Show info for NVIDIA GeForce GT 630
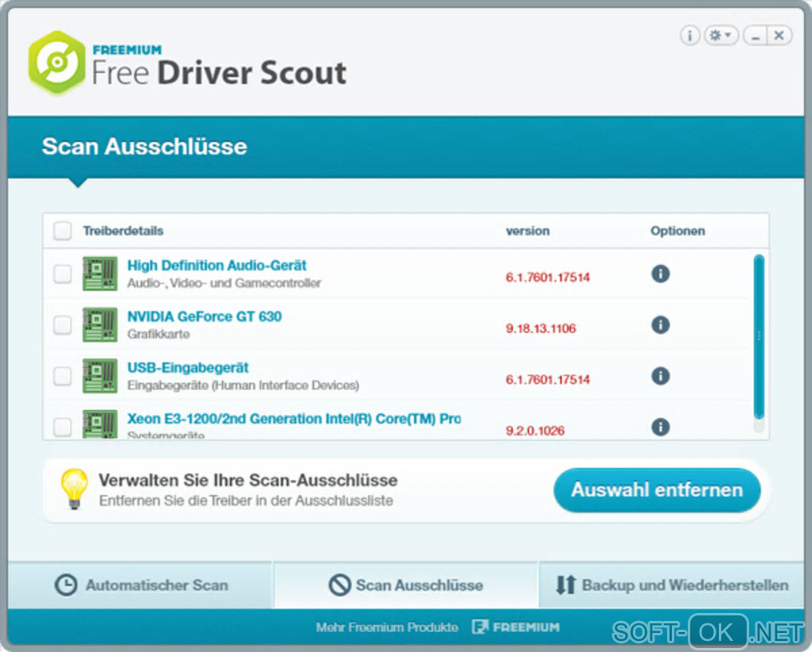This screenshot has height=652, width=812. 660,325
